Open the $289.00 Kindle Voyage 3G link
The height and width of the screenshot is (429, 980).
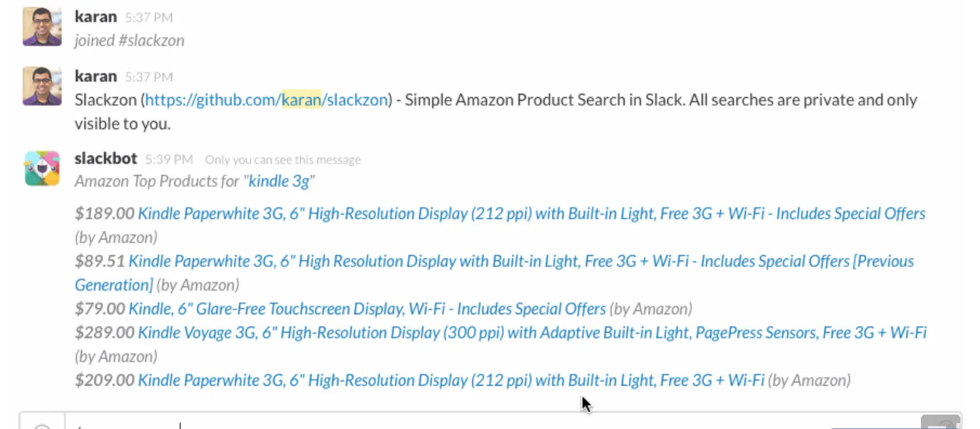click(x=532, y=333)
